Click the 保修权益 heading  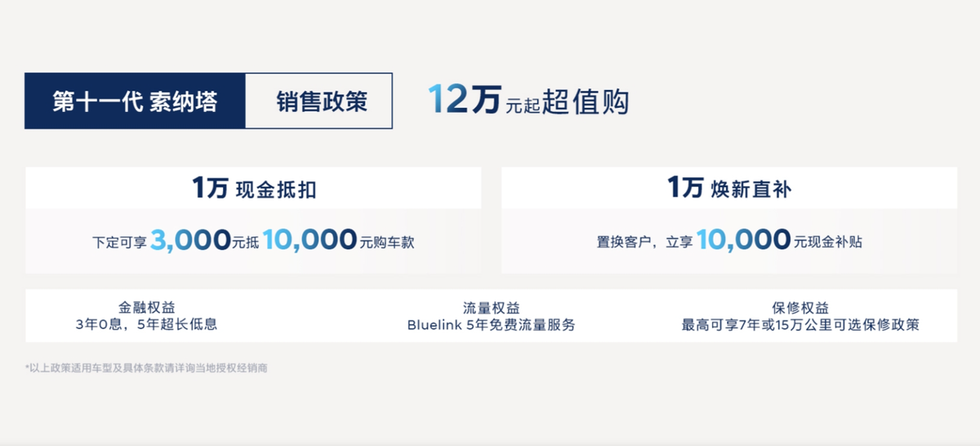(x=800, y=308)
